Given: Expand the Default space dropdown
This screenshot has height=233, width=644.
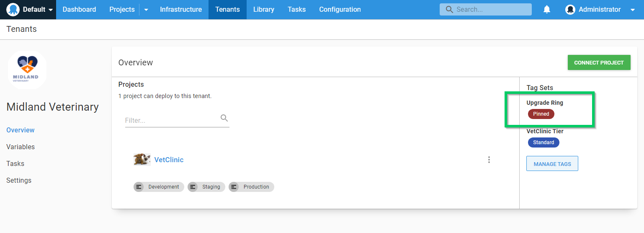Looking at the screenshot, I should tap(51, 10).
